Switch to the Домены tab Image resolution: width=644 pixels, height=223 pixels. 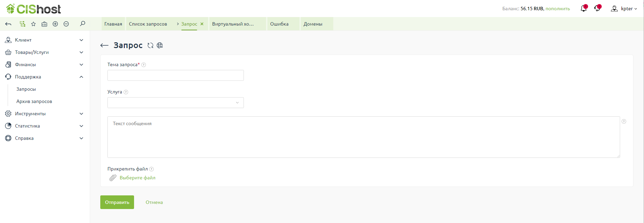point(313,24)
